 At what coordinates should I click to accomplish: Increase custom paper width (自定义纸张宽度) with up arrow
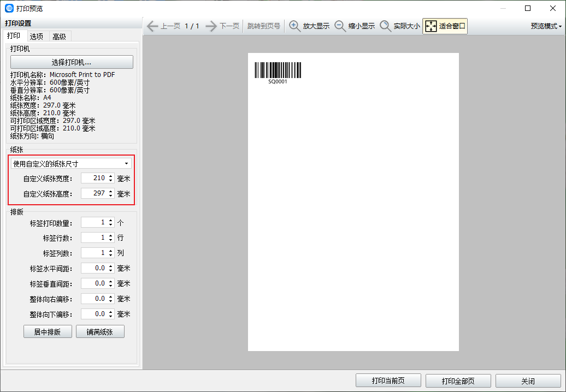110,176
